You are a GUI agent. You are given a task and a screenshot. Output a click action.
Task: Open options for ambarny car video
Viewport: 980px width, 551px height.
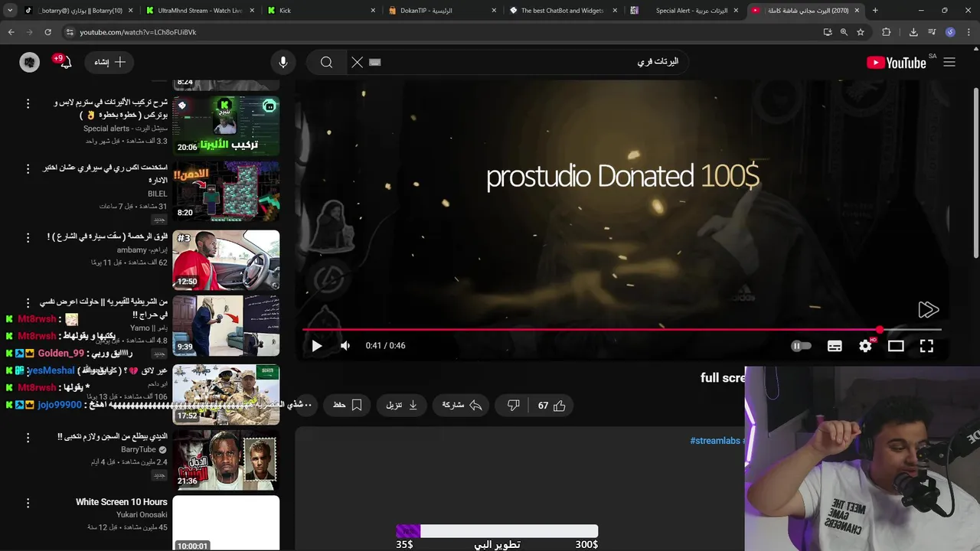(28, 237)
